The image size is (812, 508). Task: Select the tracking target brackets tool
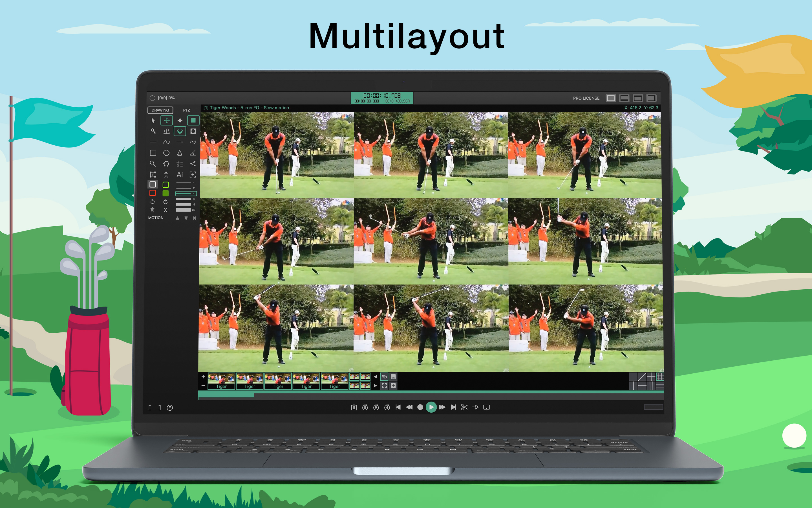[x=193, y=174]
